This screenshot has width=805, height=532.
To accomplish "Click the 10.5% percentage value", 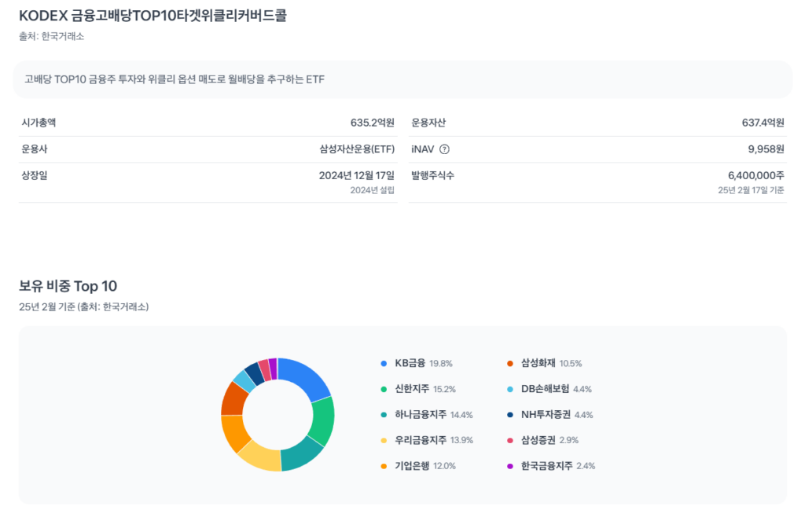I will click(x=571, y=364).
